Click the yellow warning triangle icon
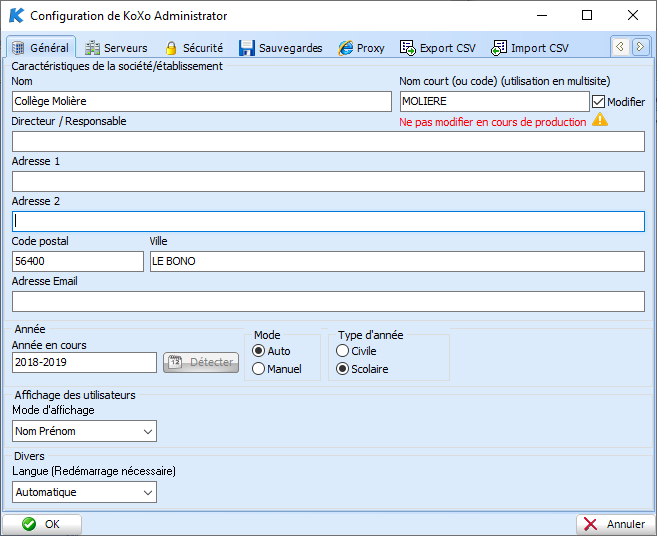 pos(600,120)
